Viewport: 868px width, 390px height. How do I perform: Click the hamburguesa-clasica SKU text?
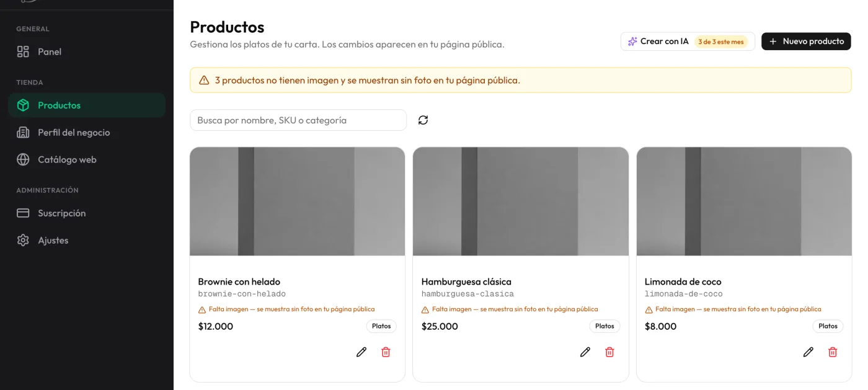coord(467,294)
